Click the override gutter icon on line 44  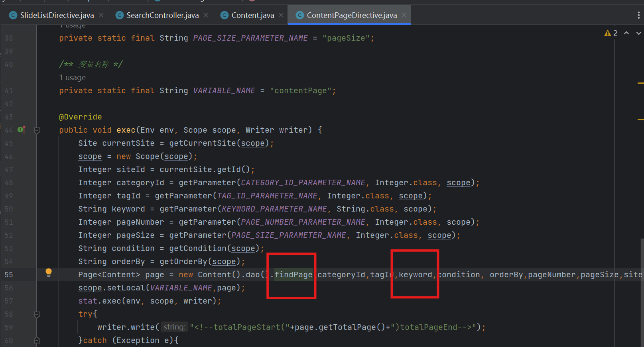coord(22,130)
